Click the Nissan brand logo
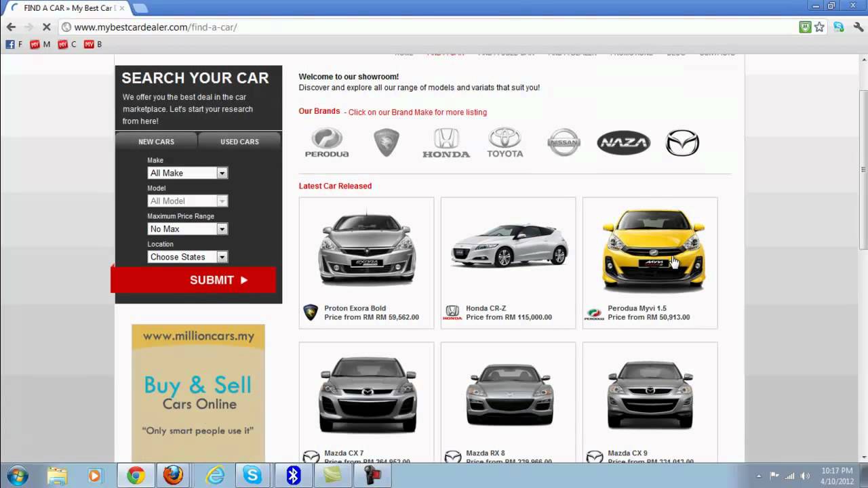Viewport: 868px width, 488px height. [564, 142]
